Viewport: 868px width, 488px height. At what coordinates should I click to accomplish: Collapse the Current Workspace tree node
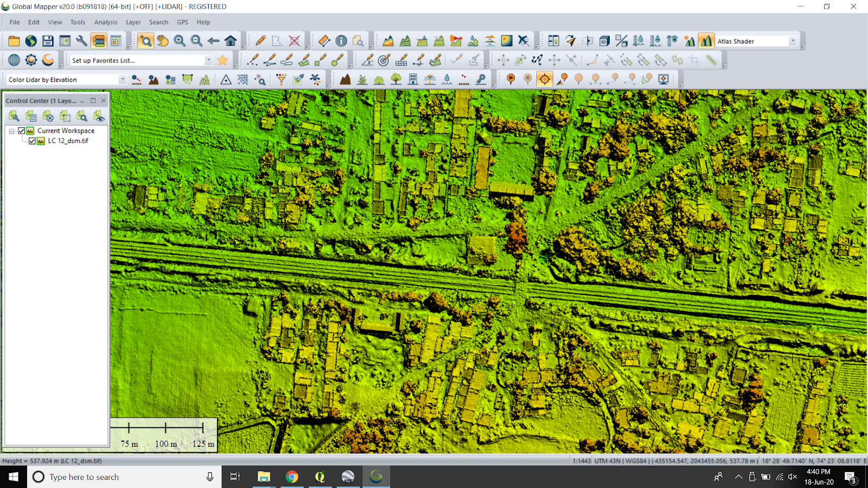pos(11,131)
